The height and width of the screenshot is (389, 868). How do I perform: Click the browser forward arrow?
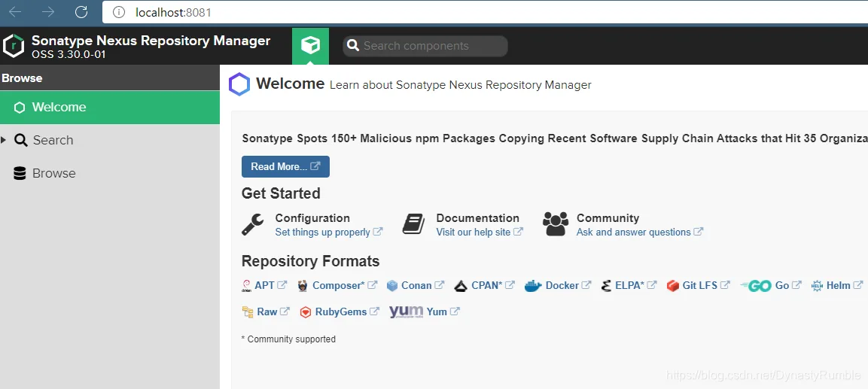tap(49, 11)
